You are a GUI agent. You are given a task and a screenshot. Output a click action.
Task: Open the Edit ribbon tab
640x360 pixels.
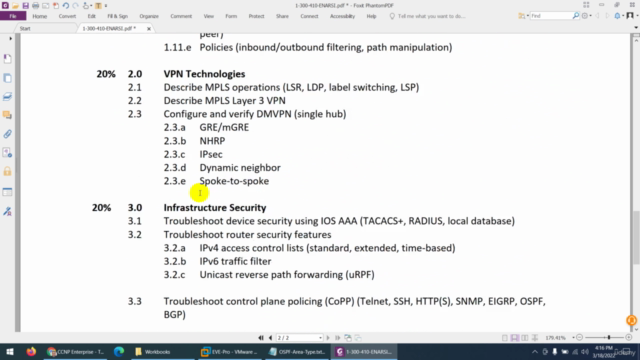pyautogui.click(x=91, y=16)
